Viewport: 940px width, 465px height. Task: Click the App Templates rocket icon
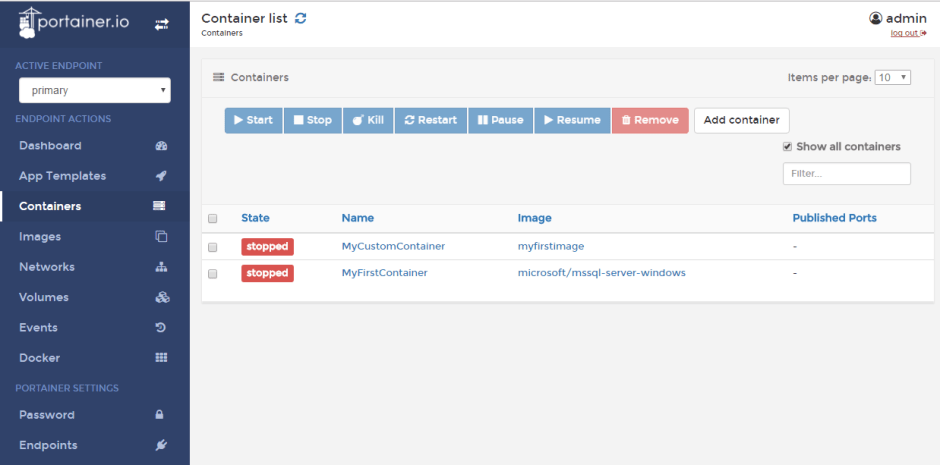tap(161, 176)
